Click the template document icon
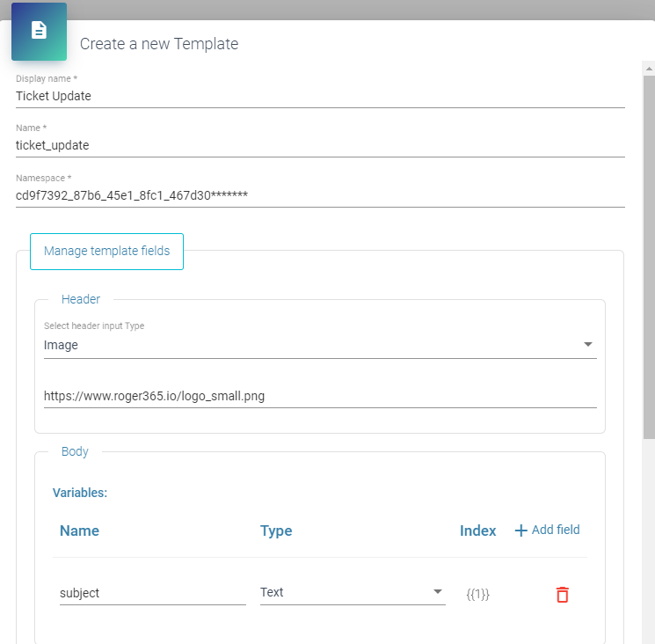Viewport: 655px width, 644px height. pos(39,31)
